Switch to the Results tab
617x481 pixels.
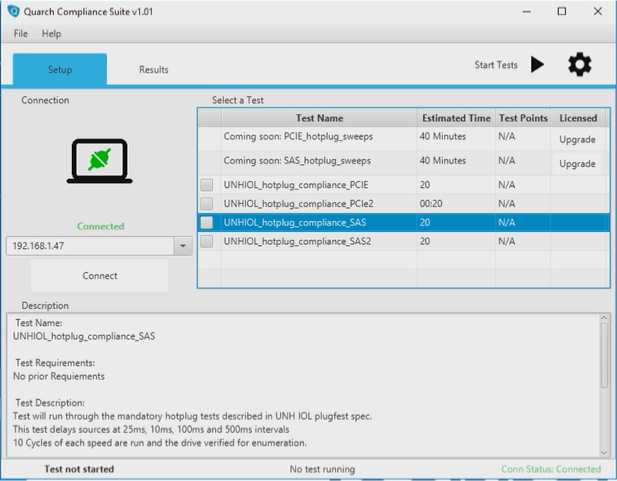coord(153,69)
